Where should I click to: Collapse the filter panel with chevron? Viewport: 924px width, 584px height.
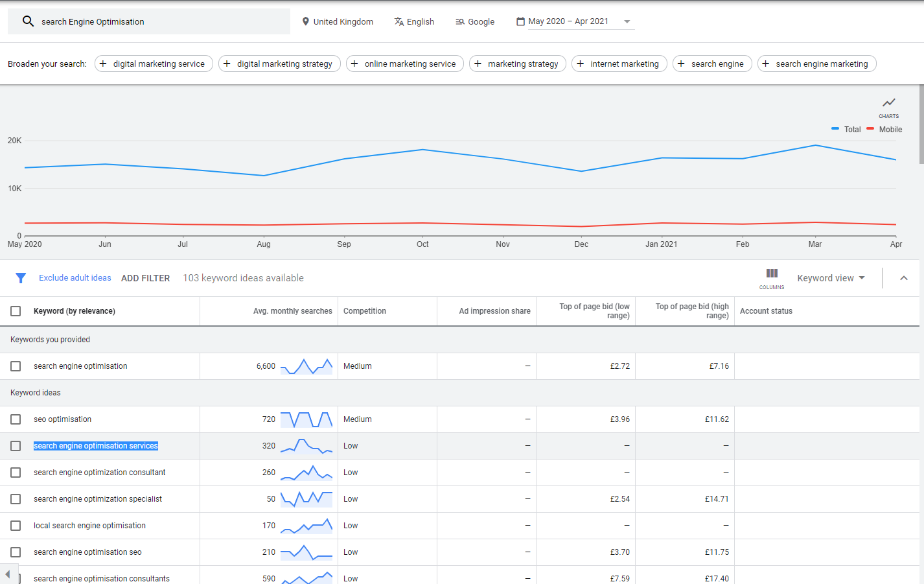coord(904,278)
